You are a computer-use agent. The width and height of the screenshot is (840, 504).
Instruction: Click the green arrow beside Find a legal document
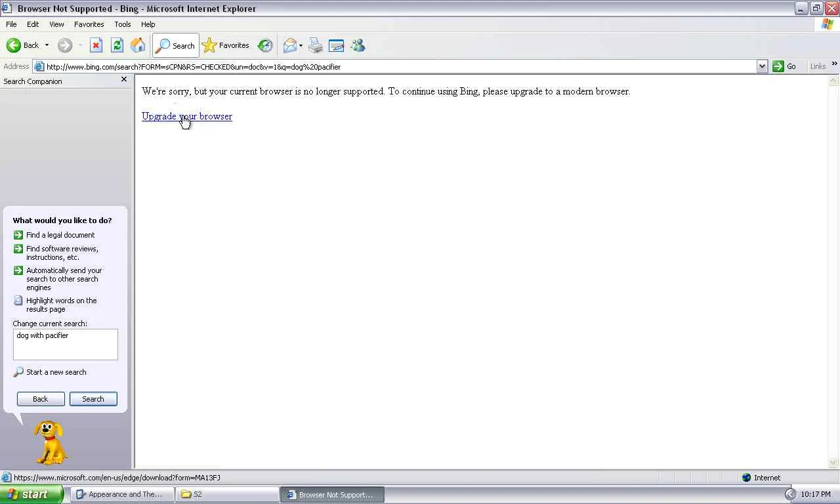18,235
